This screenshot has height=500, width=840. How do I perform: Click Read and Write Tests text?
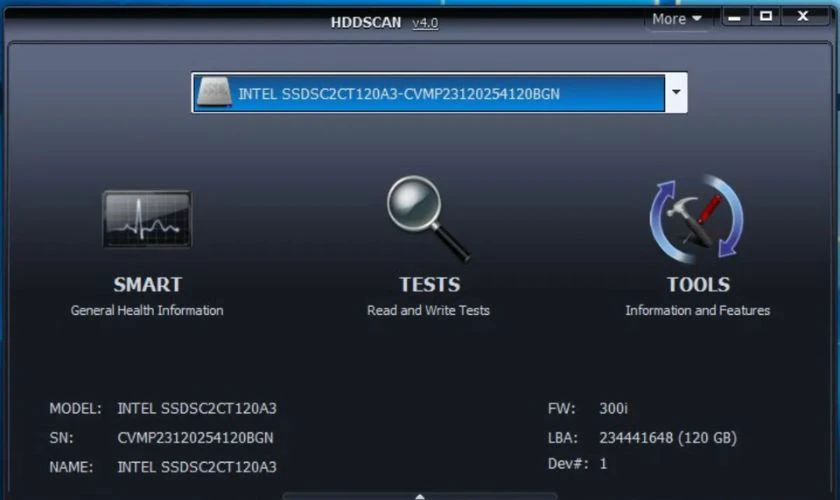pyautogui.click(x=428, y=310)
